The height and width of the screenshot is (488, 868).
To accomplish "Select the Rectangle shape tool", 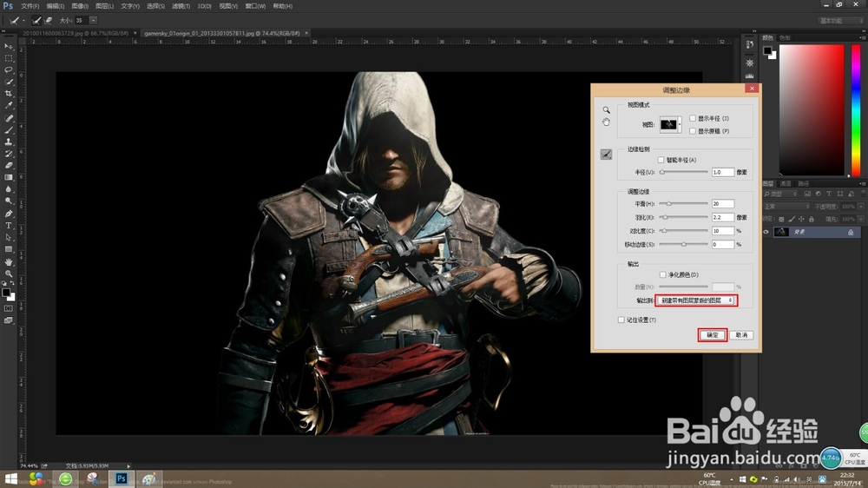I will [x=9, y=249].
